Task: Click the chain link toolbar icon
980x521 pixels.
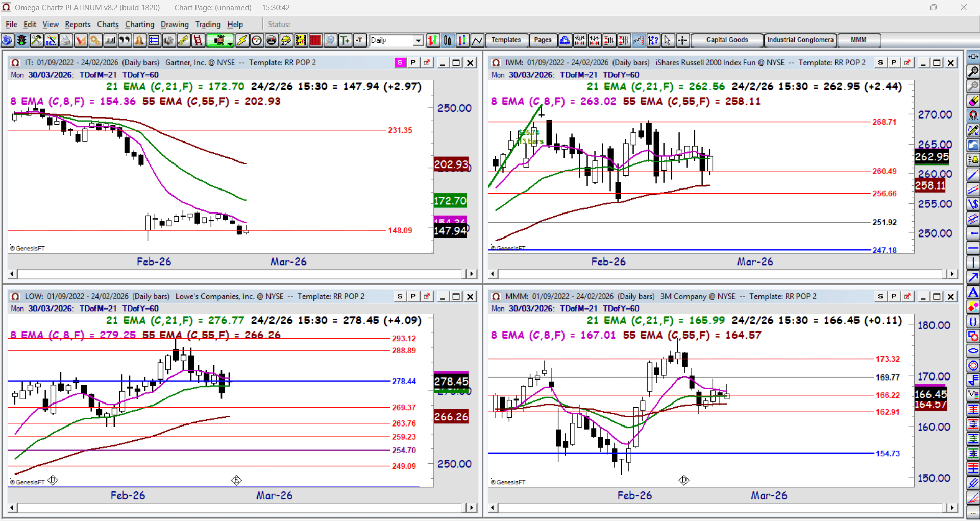Action: coord(183,40)
